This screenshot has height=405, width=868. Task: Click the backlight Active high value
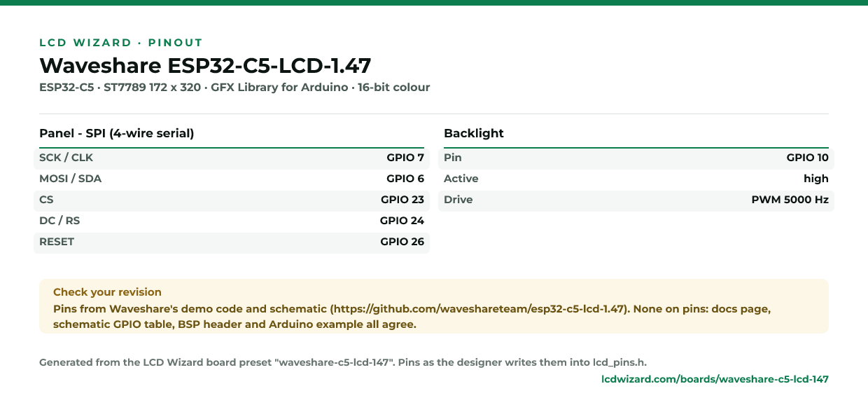click(816, 179)
